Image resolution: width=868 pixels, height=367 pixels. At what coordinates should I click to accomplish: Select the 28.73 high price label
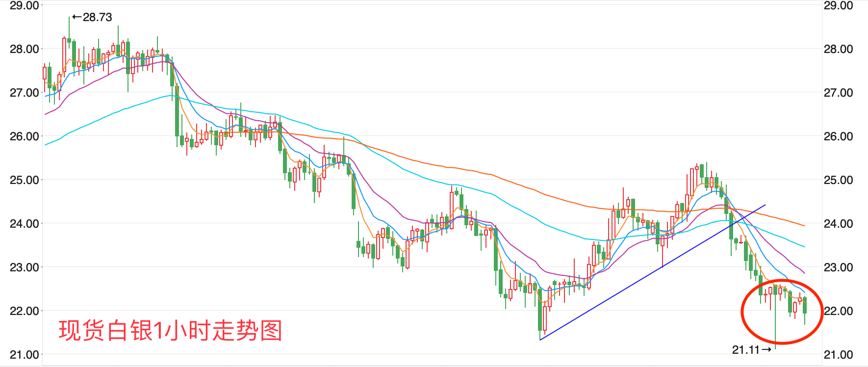pos(97,17)
